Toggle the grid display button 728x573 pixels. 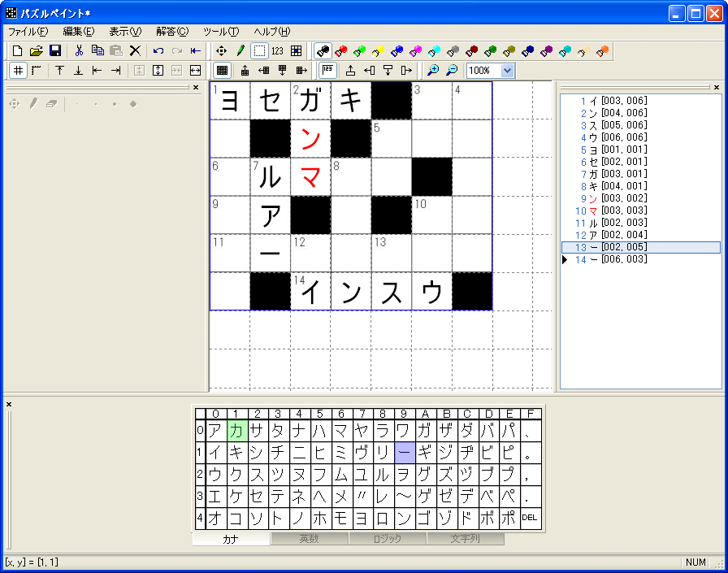[18, 71]
